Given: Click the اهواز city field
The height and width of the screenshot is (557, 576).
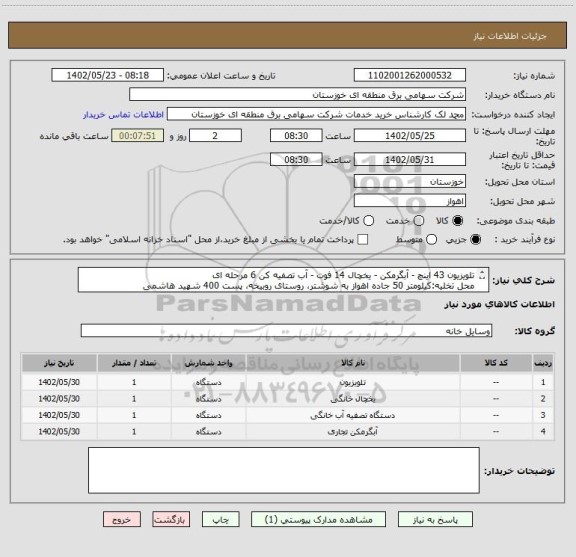Looking at the screenshot, I should click(x=410, y=201).
